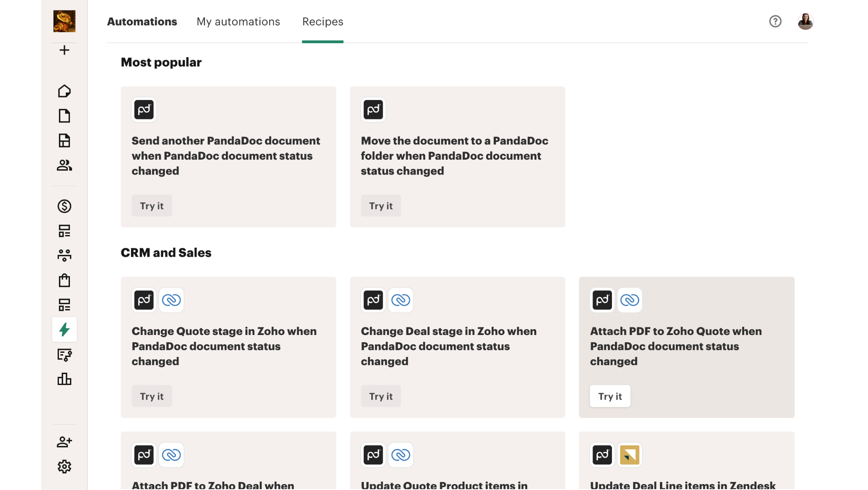Select the Recipes tab
The width and height of the screenshot is (868, 490).
click(x=323, y=22)
